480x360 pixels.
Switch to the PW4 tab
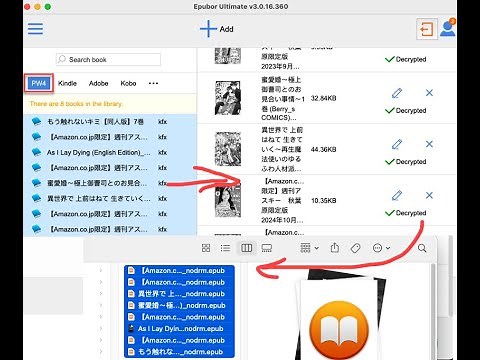point(39,83)
